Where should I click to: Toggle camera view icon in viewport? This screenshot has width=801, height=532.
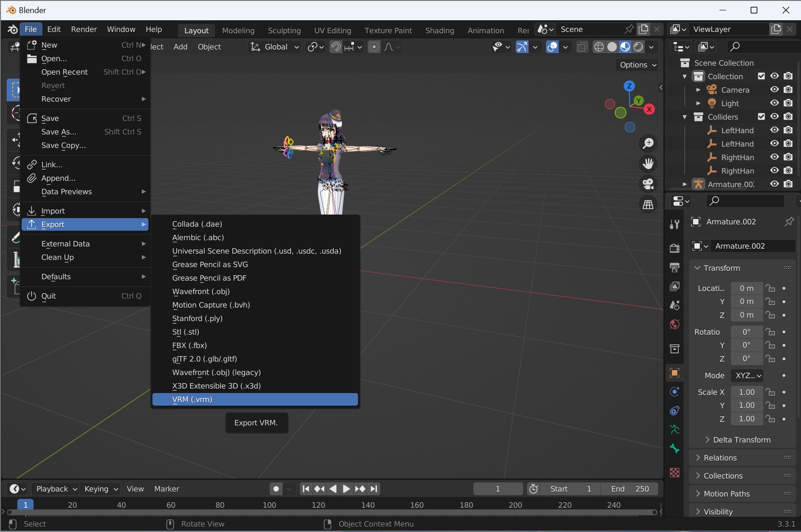[x=648, y=184]
